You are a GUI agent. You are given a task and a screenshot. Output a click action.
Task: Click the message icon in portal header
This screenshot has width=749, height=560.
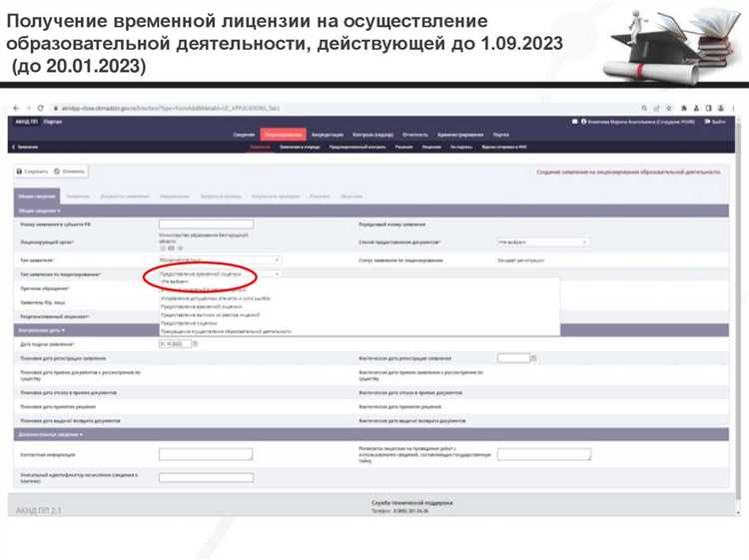click(575, 121)
